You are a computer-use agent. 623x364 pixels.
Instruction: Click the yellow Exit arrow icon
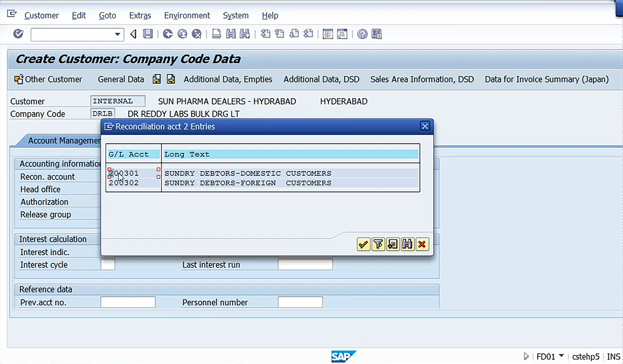coord(182,34)
